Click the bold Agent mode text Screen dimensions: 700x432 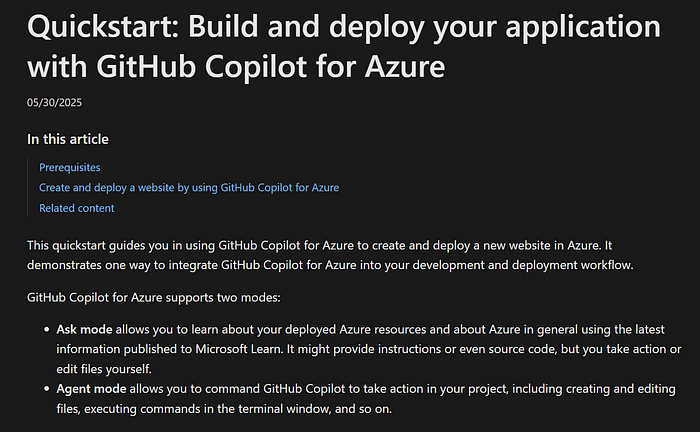coord(91,389)
